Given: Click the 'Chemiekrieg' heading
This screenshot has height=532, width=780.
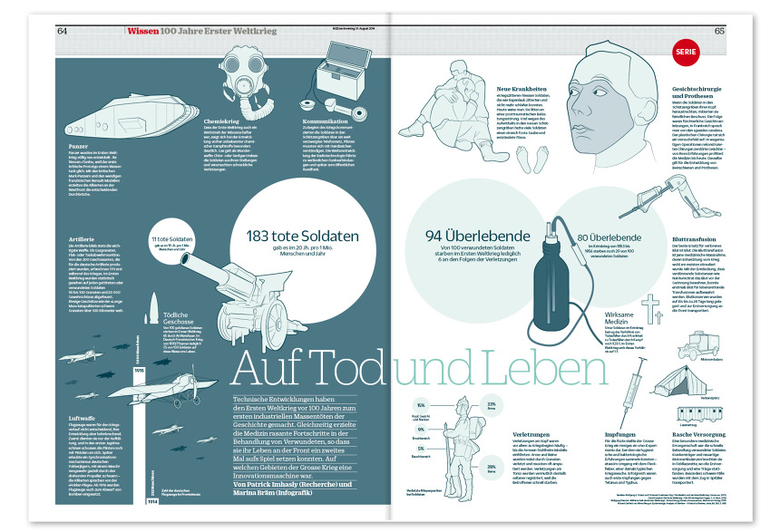Looking at the screenshot, I should tap(221, 121).
